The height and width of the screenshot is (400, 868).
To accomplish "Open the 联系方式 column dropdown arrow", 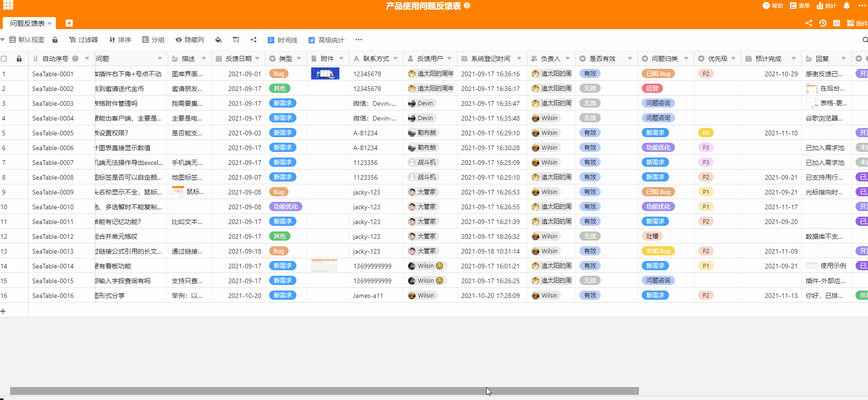I will 395,59.
